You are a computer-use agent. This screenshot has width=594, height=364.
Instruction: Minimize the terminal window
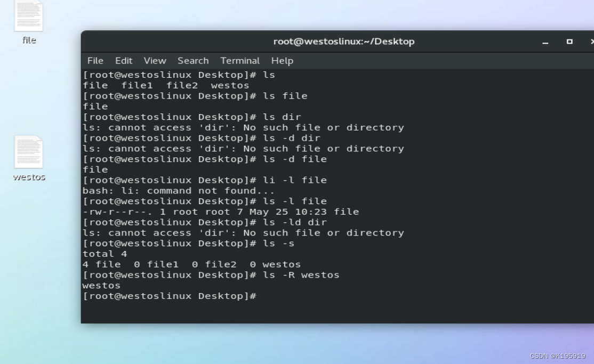click(545, 42)
